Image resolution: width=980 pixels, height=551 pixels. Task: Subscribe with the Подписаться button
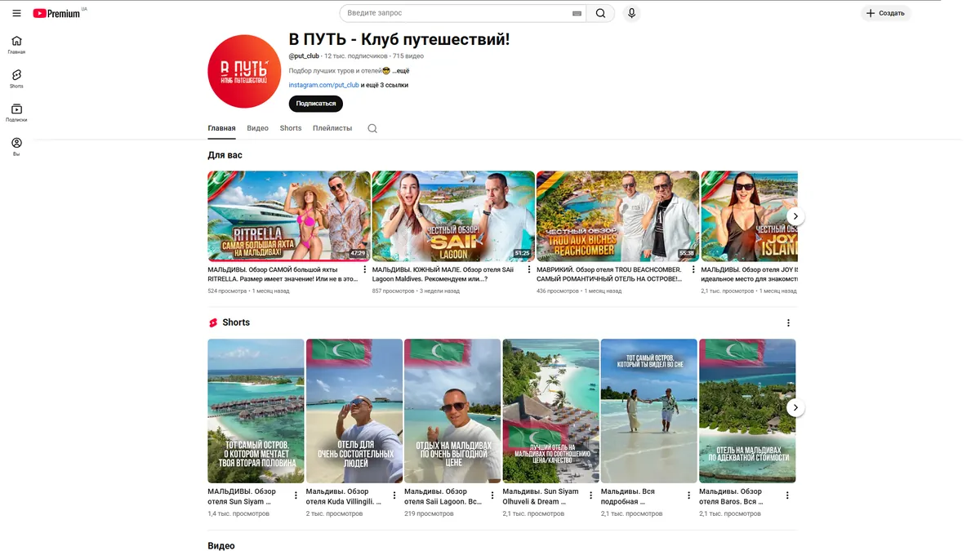(315, 104)
